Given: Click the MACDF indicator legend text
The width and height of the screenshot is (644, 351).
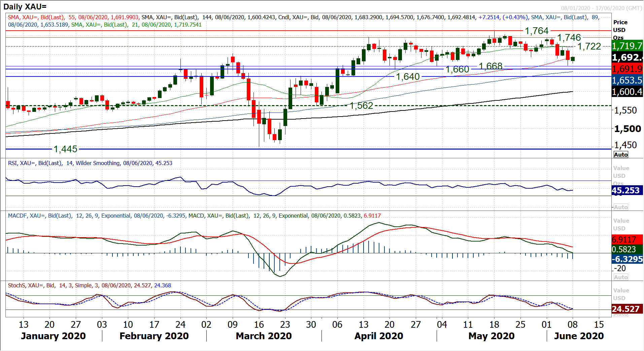Looking at the screenshot, I should (x=194, y=216).
